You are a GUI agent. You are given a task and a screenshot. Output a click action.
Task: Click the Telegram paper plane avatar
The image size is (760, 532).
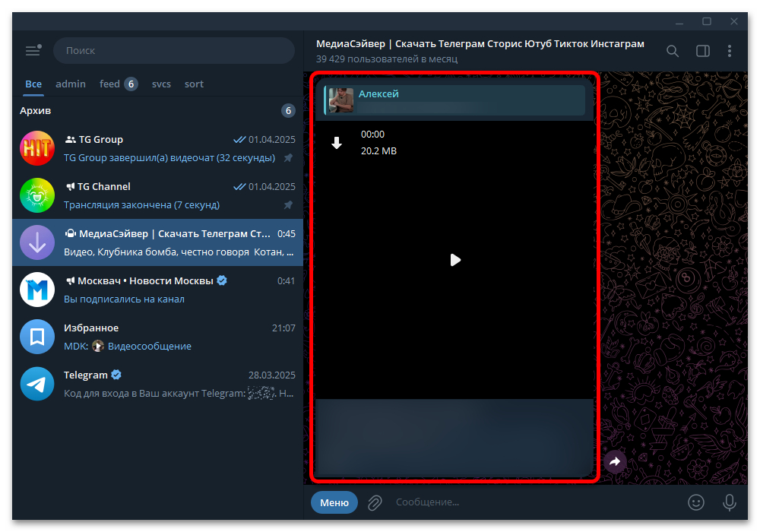pos(37,383)
